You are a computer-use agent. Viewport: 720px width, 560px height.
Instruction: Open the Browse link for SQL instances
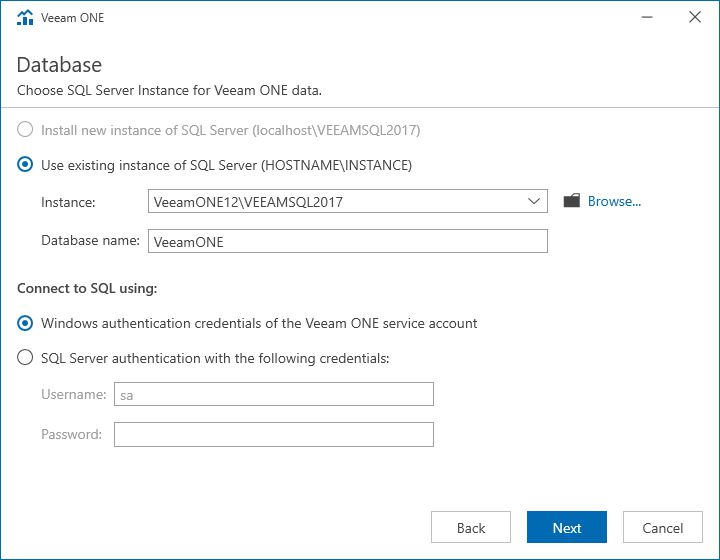click(x=614, y=201)
